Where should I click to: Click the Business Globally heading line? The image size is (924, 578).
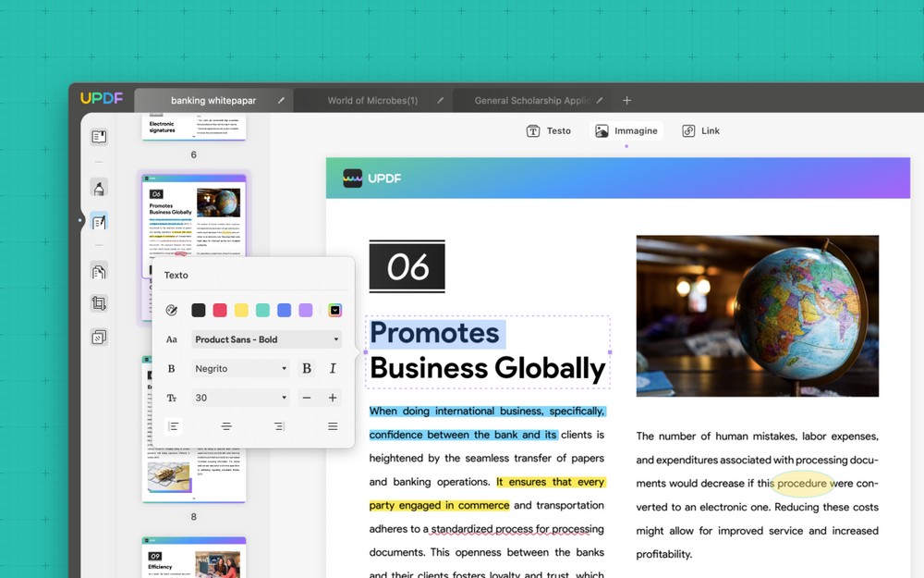pyautogui.click(x=487, y=368)
